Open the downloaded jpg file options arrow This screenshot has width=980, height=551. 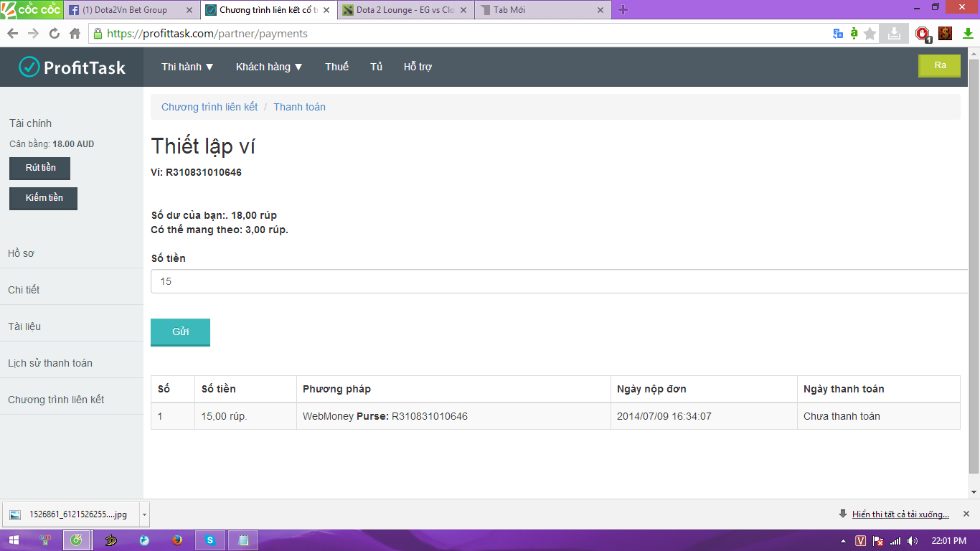144,514
